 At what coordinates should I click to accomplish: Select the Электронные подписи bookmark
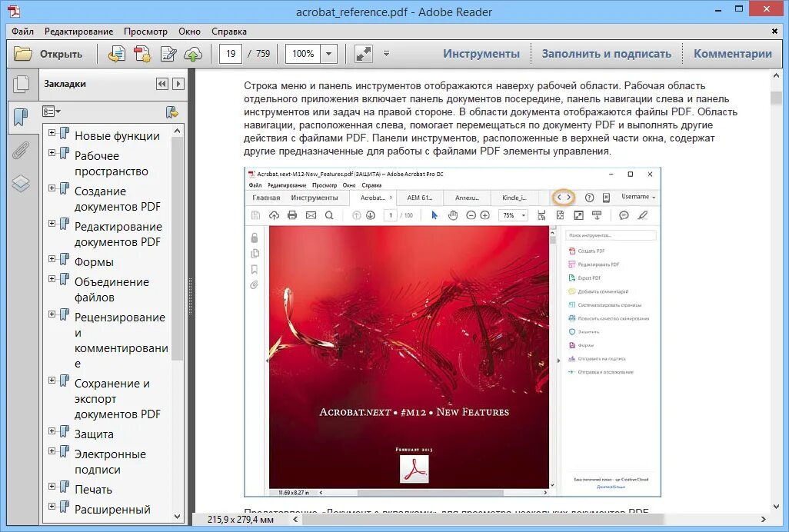tap(110, 461)
